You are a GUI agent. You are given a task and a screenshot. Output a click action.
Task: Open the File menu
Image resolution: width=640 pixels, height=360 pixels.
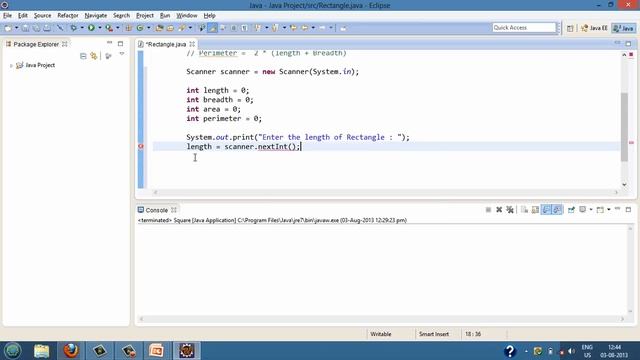(x=7, y=16)
